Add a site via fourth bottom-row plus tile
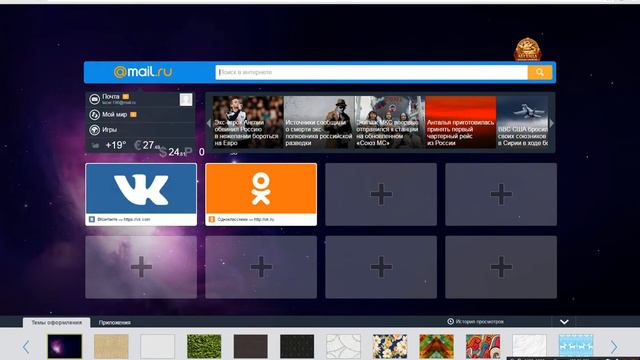Image resolution: width=640 pixels, height=360 pixels. pyautogui.click(x=501, y=267)
